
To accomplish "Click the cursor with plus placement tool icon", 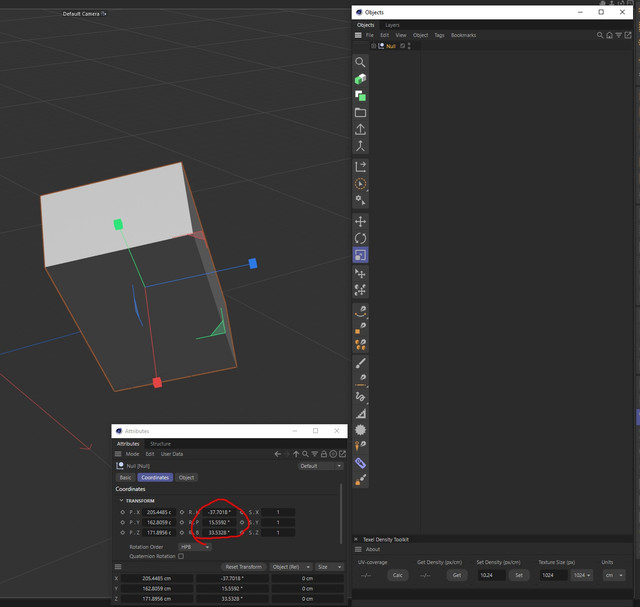I will (x=360, y=273).
